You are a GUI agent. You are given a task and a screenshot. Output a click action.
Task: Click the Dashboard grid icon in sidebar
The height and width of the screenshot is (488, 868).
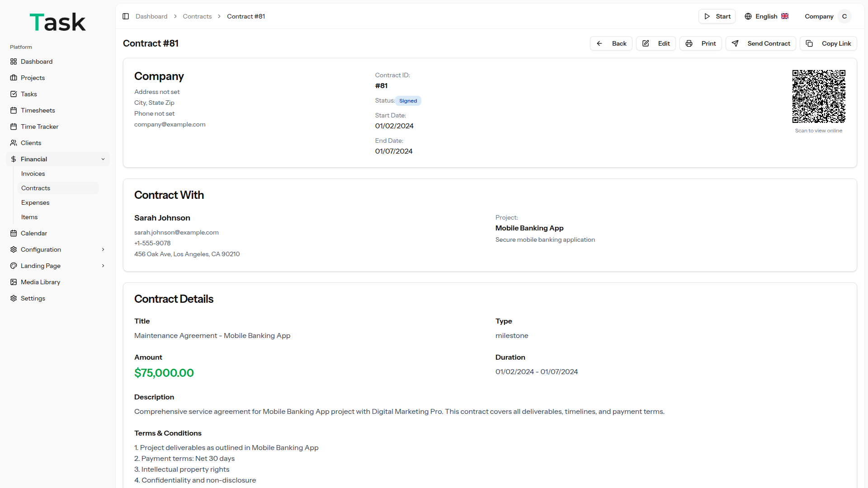[x=14, y=61]
